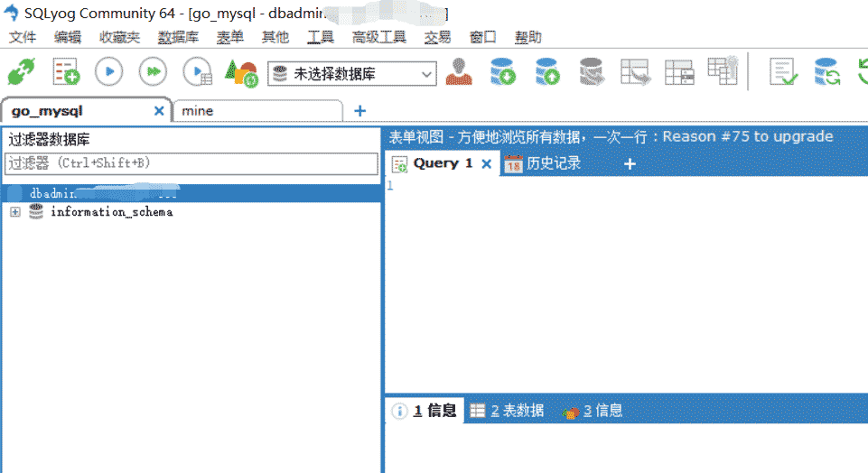Open the 交易 menu
The image size is (868, 473).
[437, 37]
